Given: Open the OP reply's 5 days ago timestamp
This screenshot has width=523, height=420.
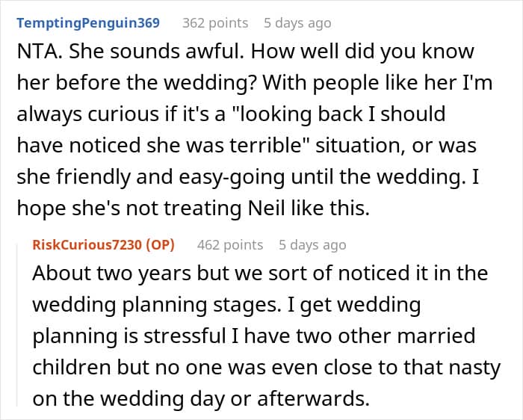Looking at the screenshot, I should tap(312, 244).
